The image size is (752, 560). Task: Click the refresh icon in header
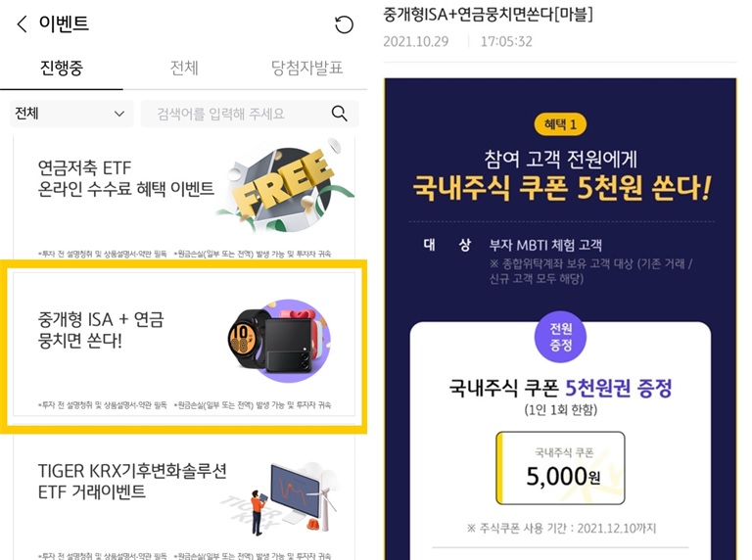click(344, 24)
